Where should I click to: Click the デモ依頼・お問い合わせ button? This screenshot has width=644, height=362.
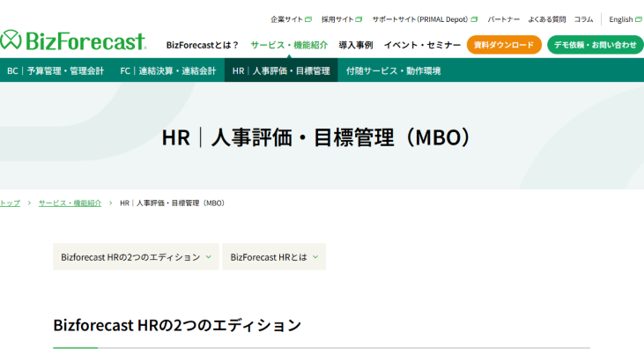point(596,45)
